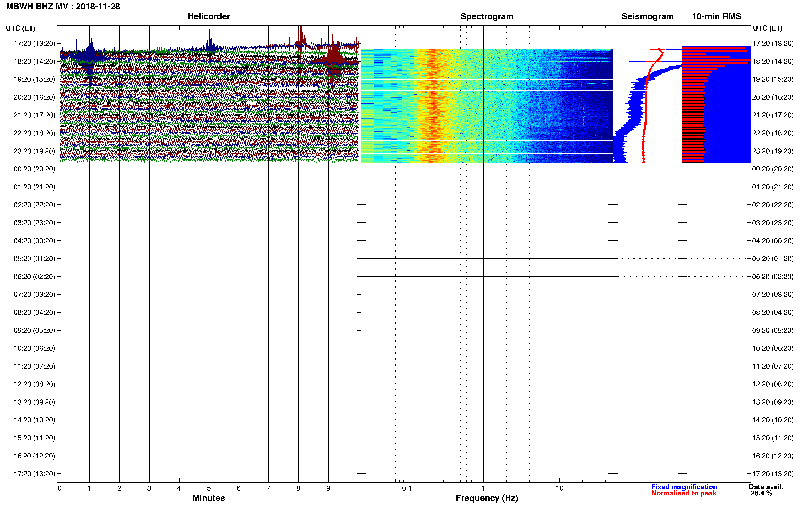The image size is (812, 508).
Task: Click 09:20 (05:20) label on Helicorder time axis
Action: pyautogui.click(x=34, y=330)
